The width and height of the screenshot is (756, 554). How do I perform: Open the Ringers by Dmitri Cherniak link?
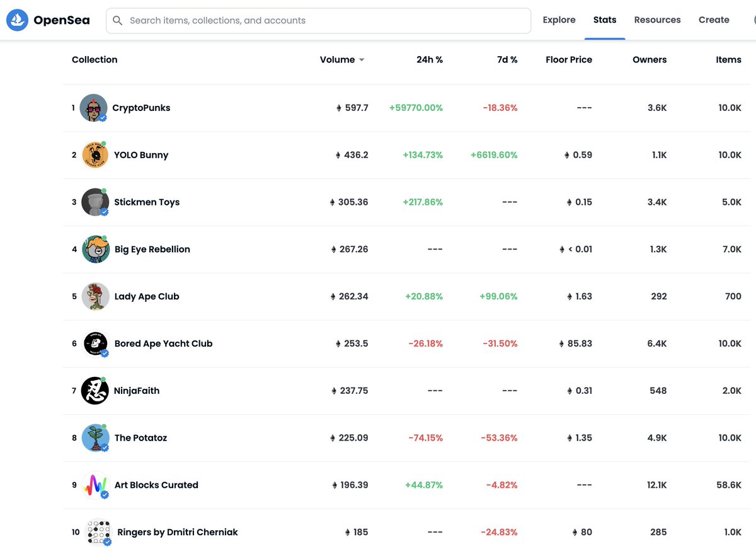(x=178, y=532)
